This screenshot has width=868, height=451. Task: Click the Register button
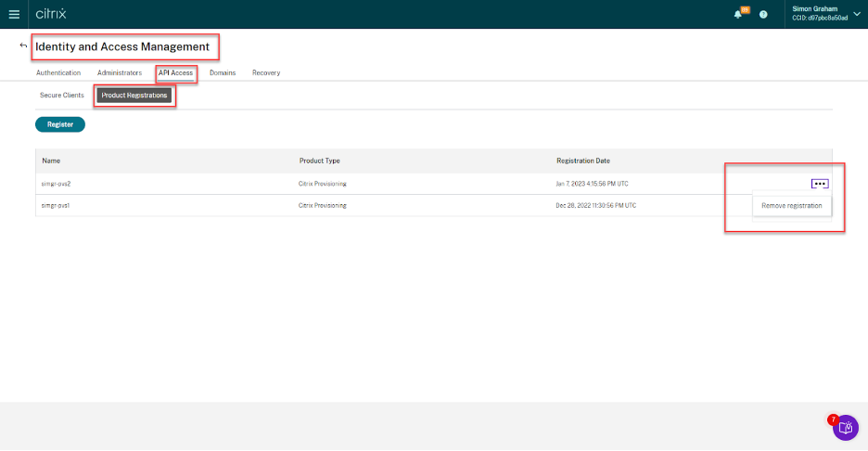pyautogui.click(x=60, y=124)
